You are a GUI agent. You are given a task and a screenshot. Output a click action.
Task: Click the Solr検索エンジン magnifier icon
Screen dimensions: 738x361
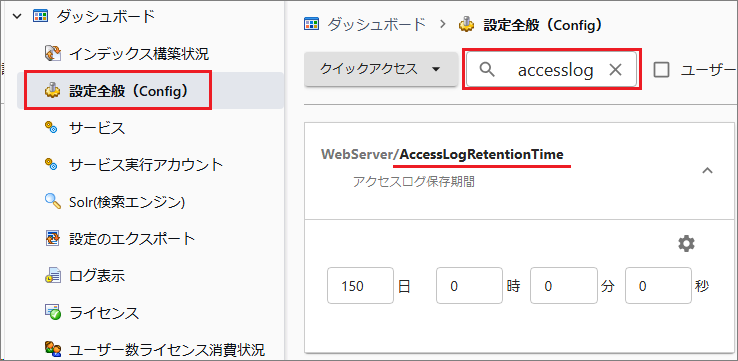click(53, 201)
